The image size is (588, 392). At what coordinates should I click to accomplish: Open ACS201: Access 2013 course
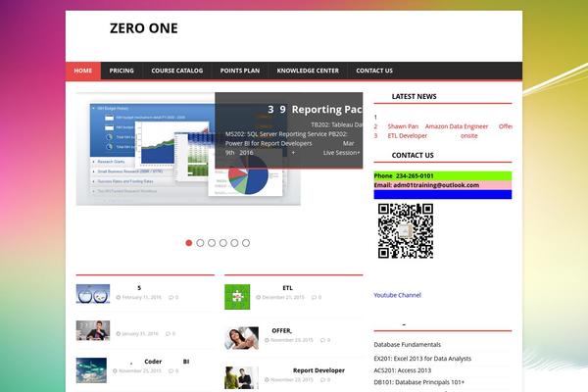point(403,370)
